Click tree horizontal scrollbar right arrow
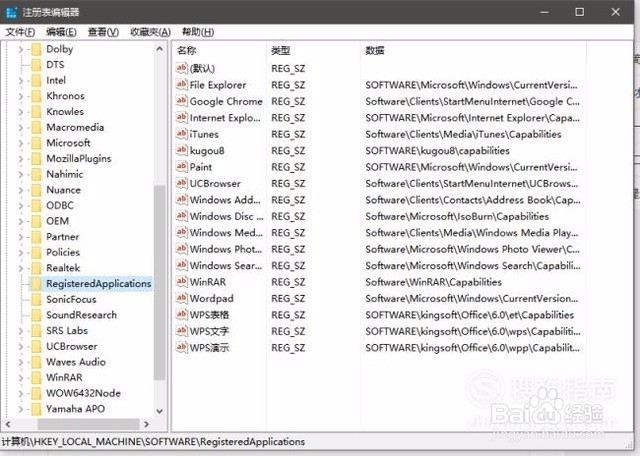This screenshot has width=640, height=456. click(x=147, y=424)
